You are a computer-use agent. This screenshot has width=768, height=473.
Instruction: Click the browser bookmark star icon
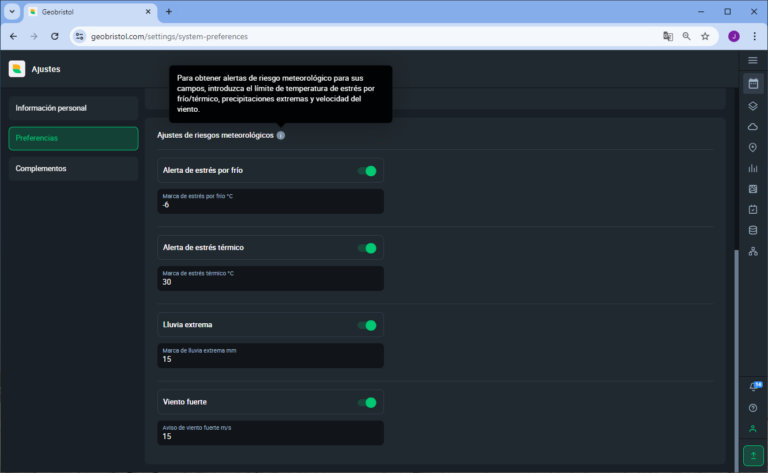tap(705, 36)
